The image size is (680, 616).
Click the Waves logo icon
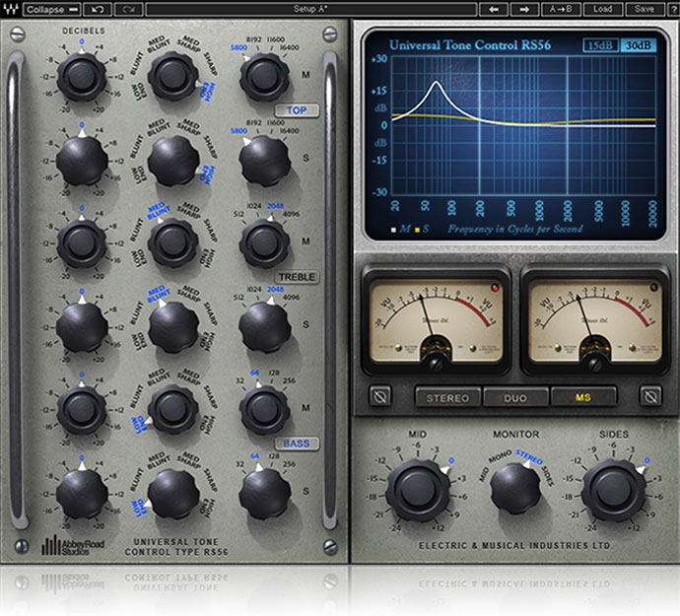click(x=10, y=9)
